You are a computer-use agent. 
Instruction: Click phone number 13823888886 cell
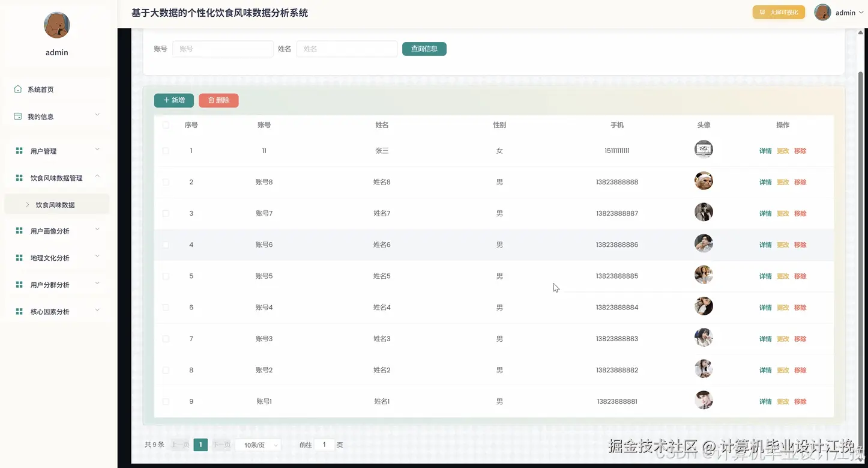tap(617, 245)
